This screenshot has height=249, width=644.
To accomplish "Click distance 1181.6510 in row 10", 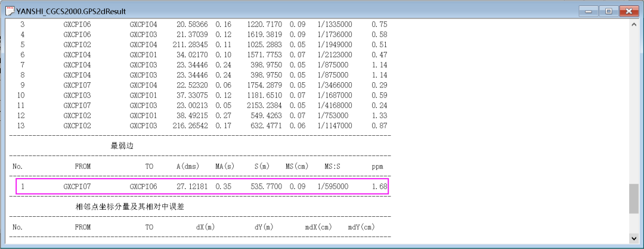I will pyautogui.click(x=265, y=95).
